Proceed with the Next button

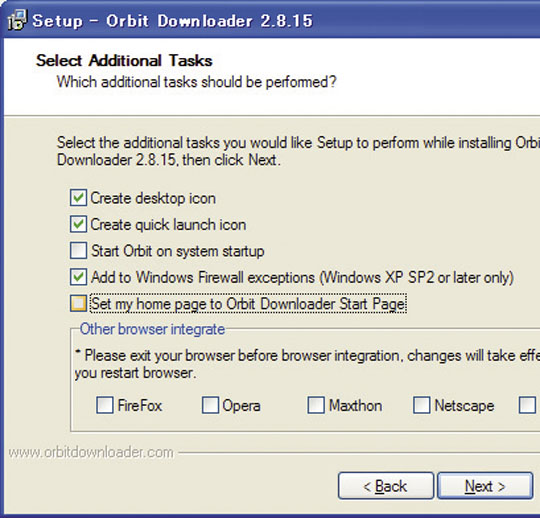(485, 486)
